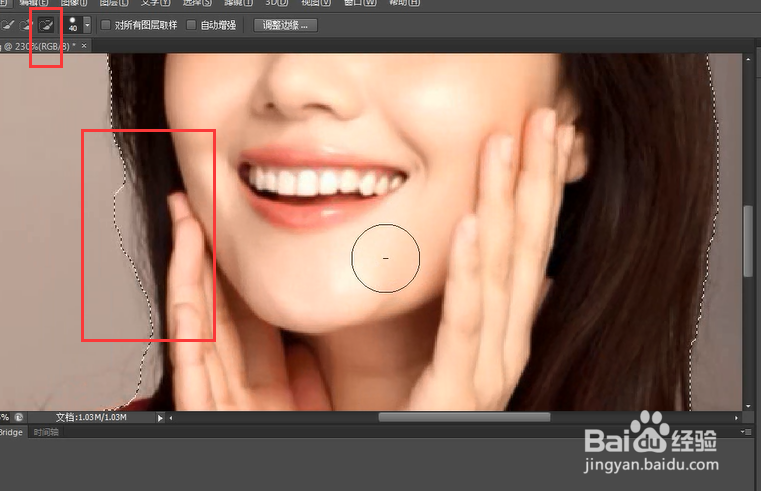761x491 pixels.
Task: Open the brush picker showing size 40
Action: (x=73, y=25)
